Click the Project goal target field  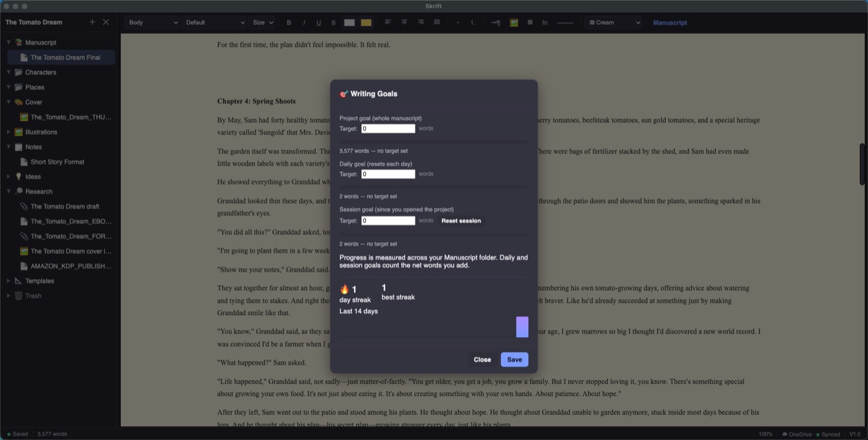388,128
